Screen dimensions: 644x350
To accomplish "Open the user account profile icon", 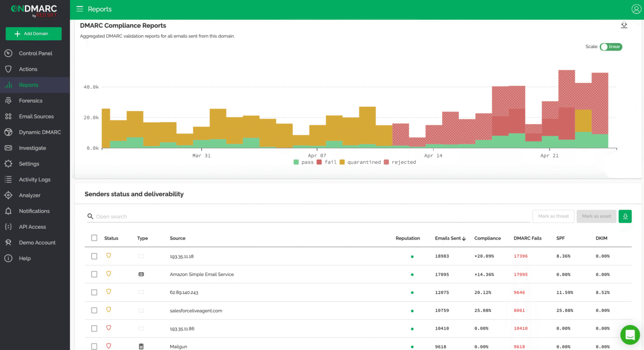I will 636,9.
